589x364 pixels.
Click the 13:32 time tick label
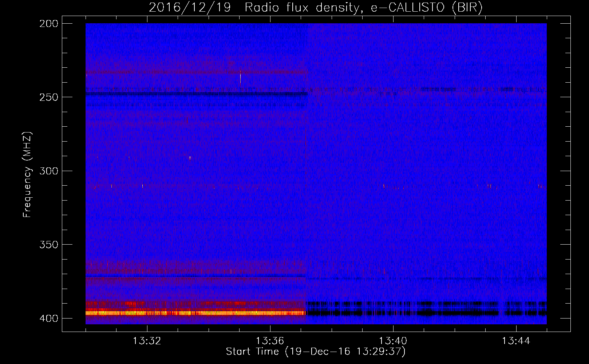tap(147, 341)
